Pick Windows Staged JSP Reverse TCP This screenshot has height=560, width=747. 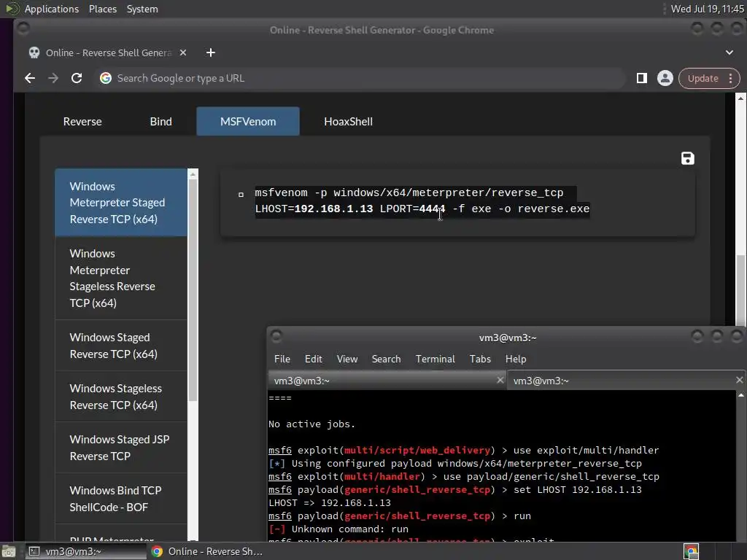point(122,448)
